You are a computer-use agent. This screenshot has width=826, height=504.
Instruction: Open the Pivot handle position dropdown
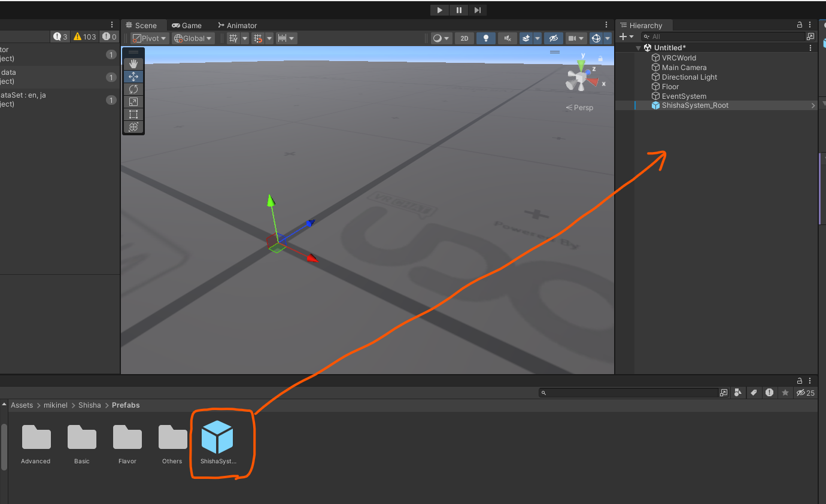click(x=150, y=38)
